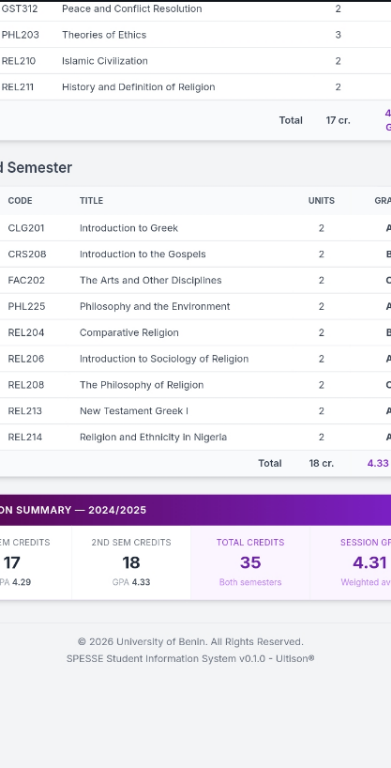The width and height of the screenshot is (391, 768).
Task: Click the 2nd Sem Credits card
Action: 131,562
